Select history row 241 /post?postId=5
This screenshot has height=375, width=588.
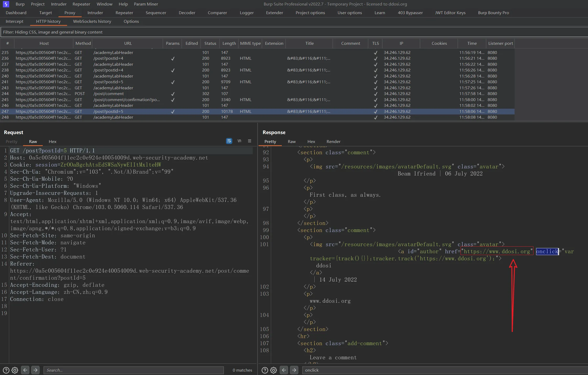(257, 82)
